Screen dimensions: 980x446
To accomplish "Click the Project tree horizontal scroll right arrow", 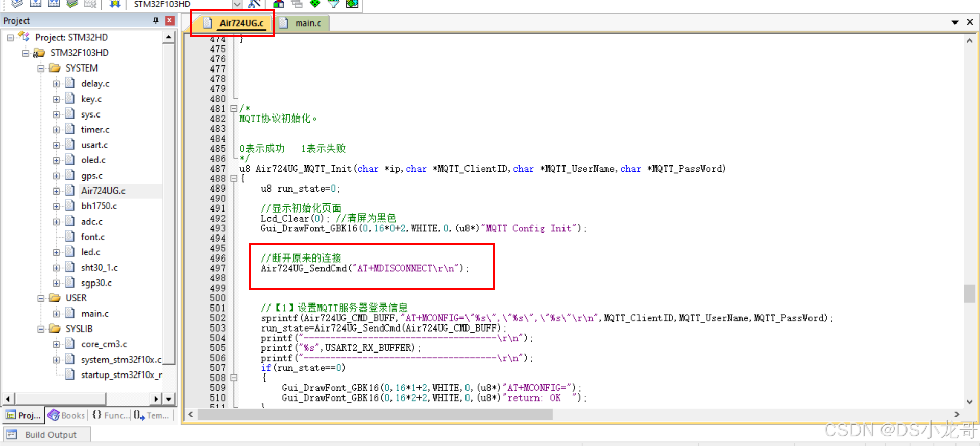I will click(x=156, y=398).
